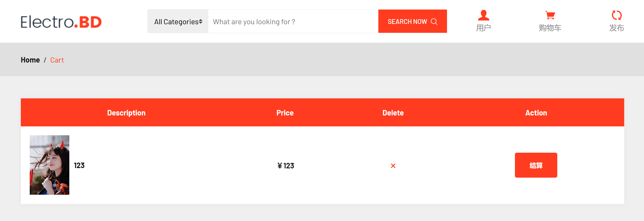Focus the product search input field
Screen dimensions: 644x221
tap(293, 22)
